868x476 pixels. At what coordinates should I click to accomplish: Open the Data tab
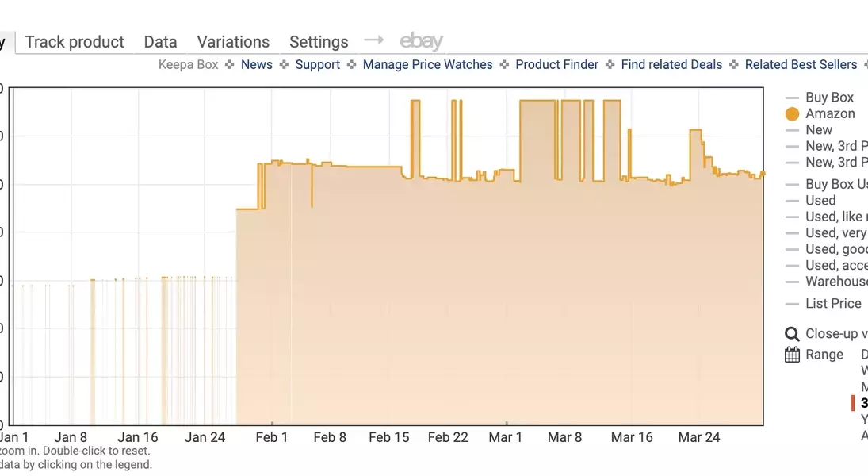coord(160,42)
